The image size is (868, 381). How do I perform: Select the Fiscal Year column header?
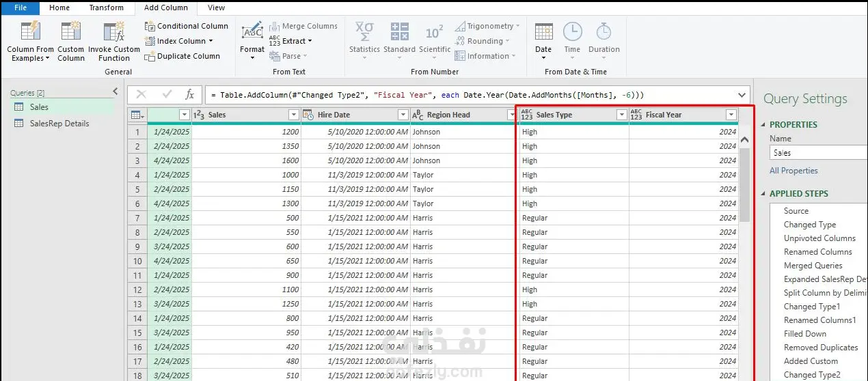pyautogui.click(x=683, y=115)
